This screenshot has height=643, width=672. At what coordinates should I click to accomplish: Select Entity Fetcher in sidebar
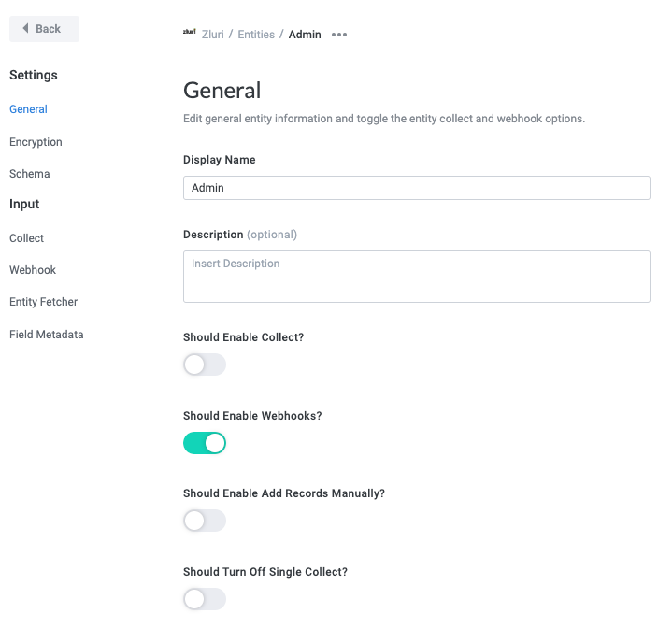43,302
